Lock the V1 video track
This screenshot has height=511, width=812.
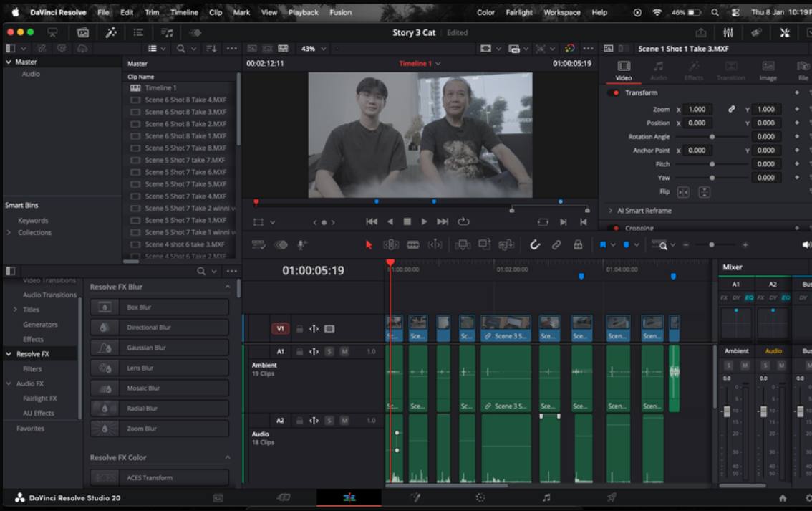pyautogui.click(x=300, y=329)
